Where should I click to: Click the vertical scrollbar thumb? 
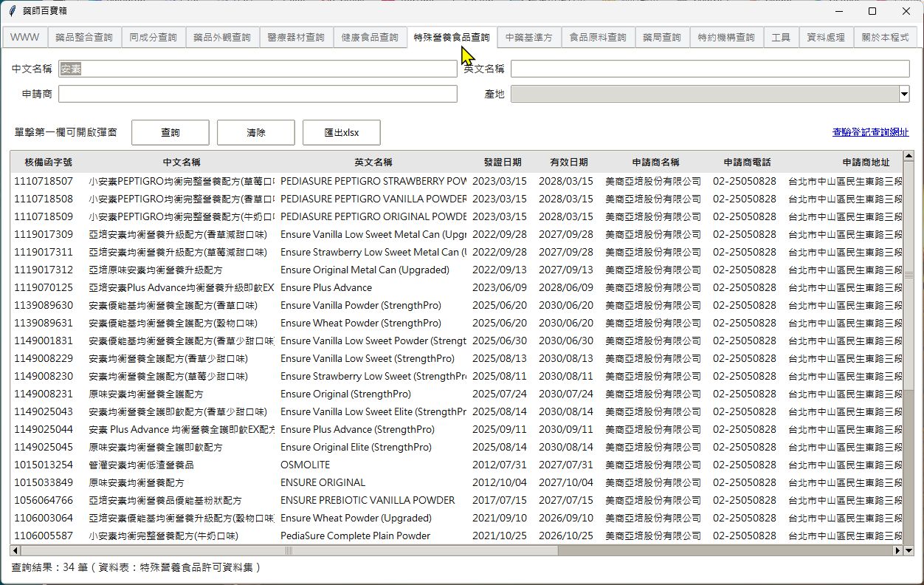click(909, 275)
